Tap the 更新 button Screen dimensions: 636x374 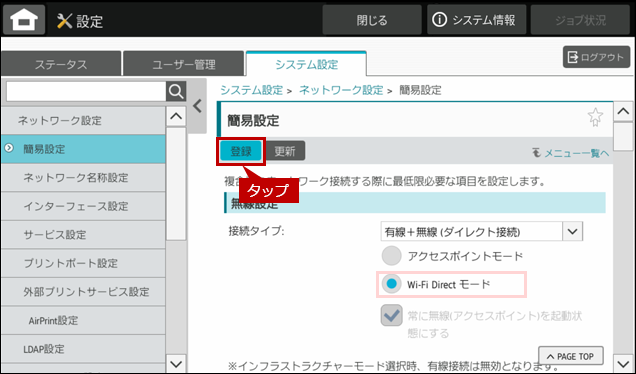point(285,151)
